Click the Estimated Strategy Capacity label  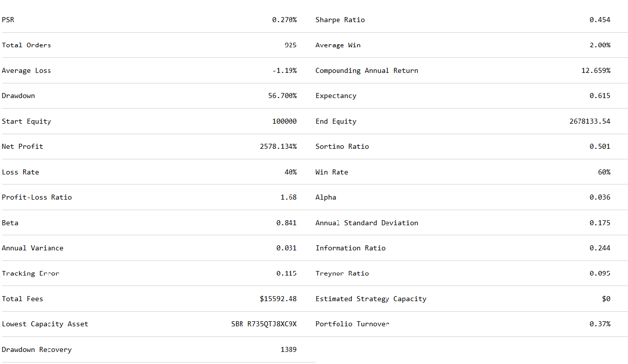tap(371, 299)
